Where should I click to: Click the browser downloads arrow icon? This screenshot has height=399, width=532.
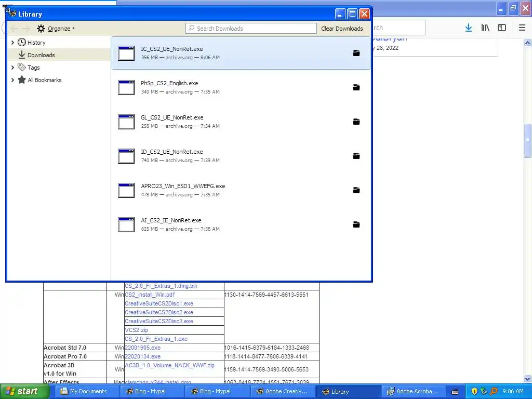pos(469,28)
